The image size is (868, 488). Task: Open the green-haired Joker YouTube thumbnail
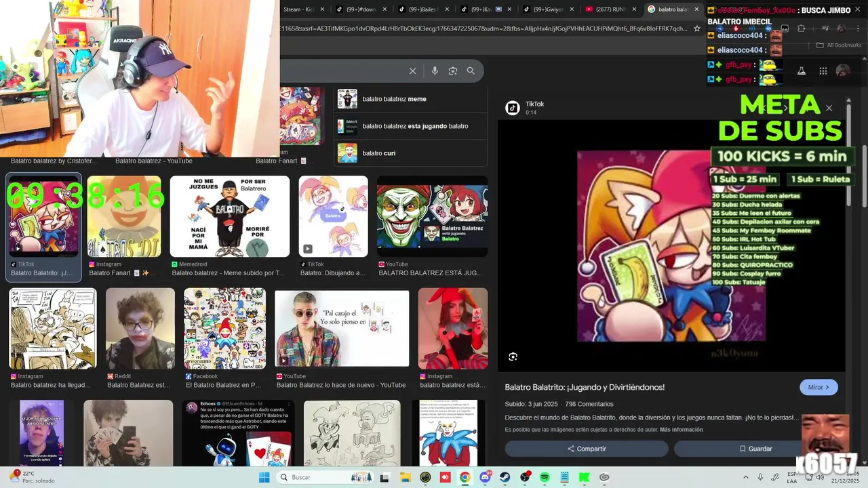coord(432,216)
